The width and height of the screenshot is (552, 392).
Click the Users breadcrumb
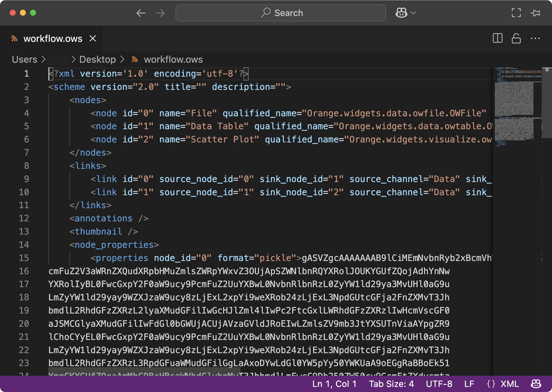pyautogui.click(x=24, y=59)
